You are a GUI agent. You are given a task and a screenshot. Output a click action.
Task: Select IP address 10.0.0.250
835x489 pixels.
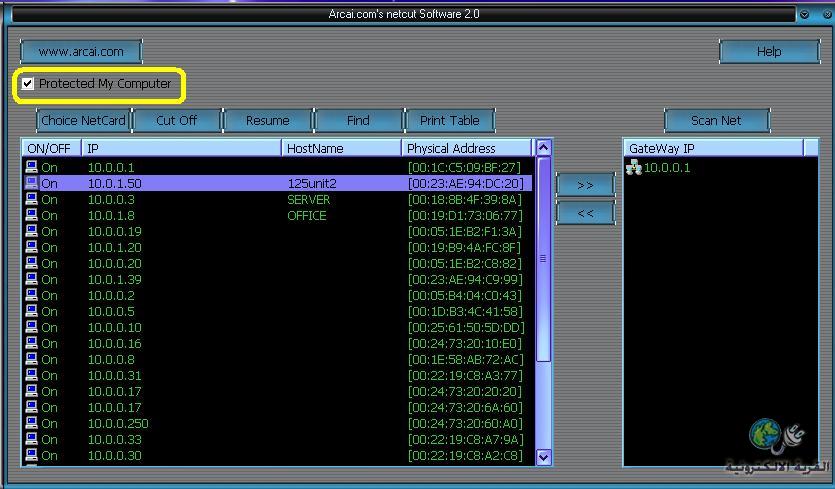118,423
